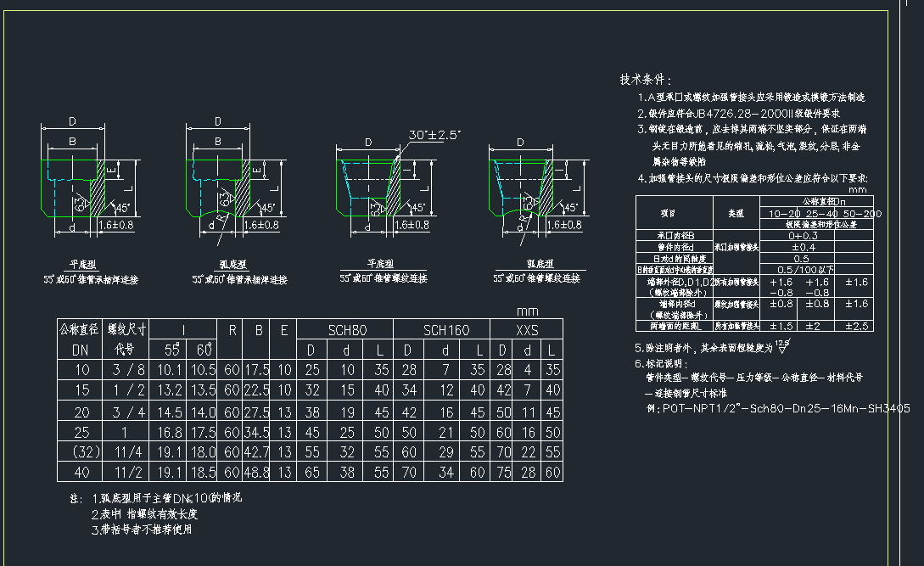
Task: Select the 0.5/100以下 tolerance cell
Action: [x=798, y=269]
